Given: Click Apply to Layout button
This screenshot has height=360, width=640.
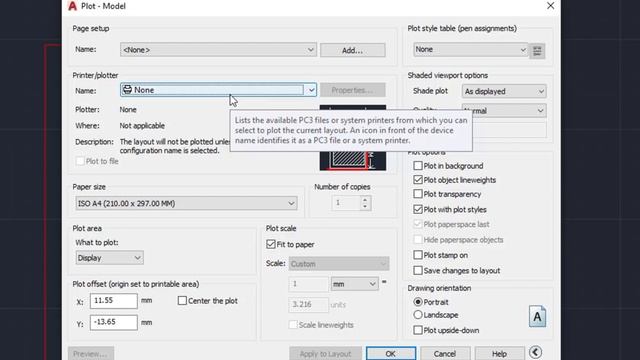Looking at the screenshot, I should (x=325, y=353).
